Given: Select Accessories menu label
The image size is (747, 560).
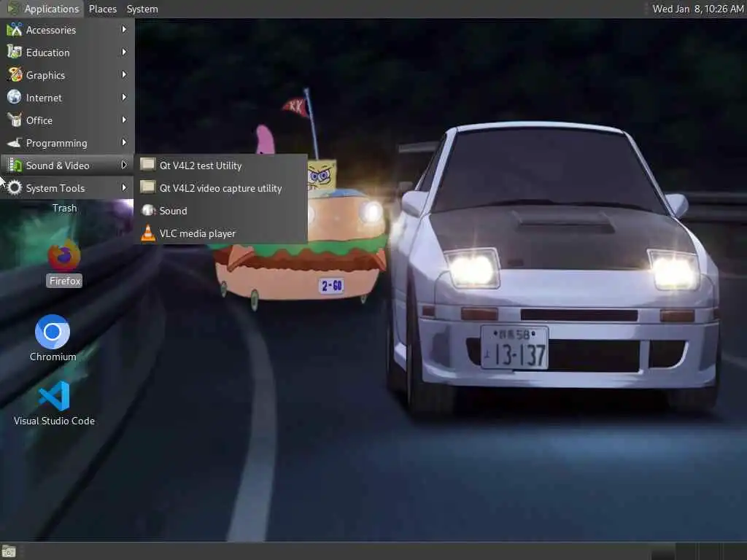Looking at the screenshot, I should [51, 30].
